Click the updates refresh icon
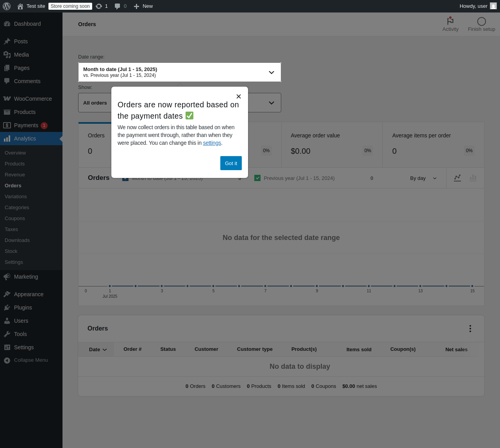The height and width of the screenshot is (448, 500). point(99,6)
